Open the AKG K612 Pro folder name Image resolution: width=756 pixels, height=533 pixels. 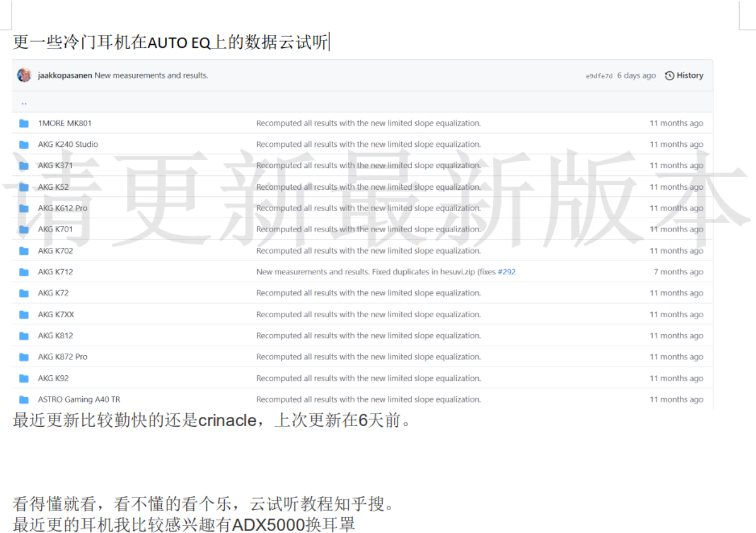click(62, 208)
